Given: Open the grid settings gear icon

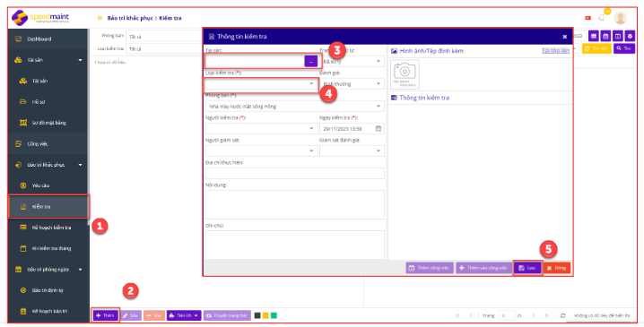Looking at the screenshot, I should (x=630, y=36).
